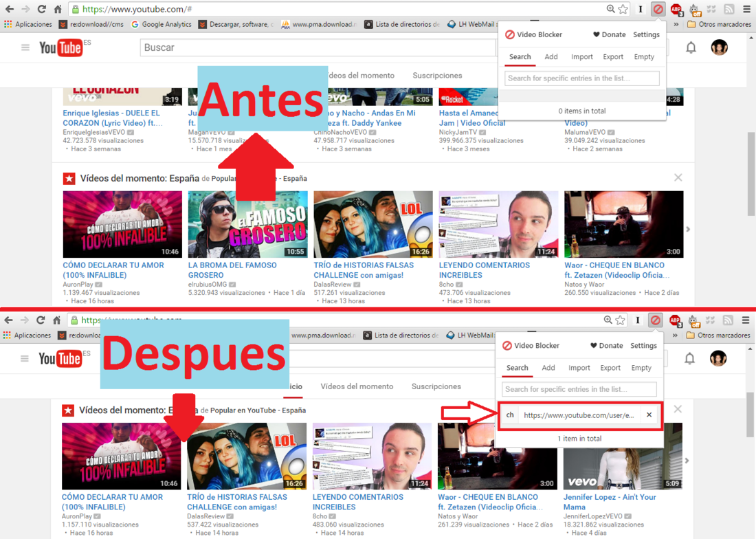Open YouTube guide hamburger in Despues page
This screenshot has height=539, width=756.
[25, 358]
